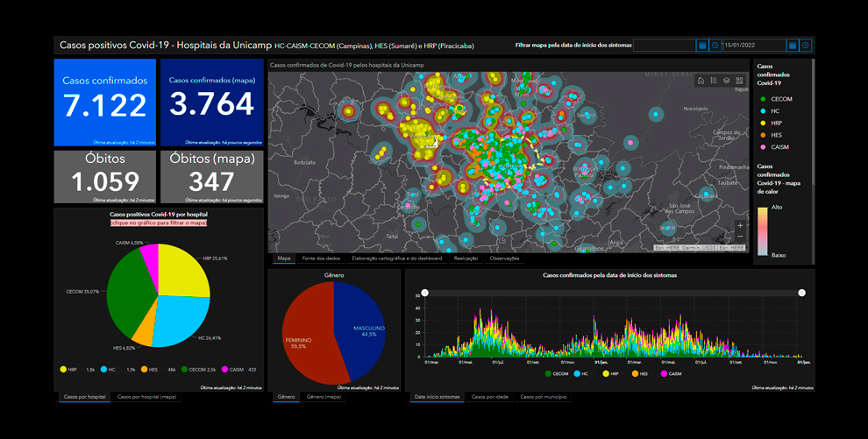The image size is (868, 439).
Task: Open clock dropdown for start date field
Action: point(715,45)
